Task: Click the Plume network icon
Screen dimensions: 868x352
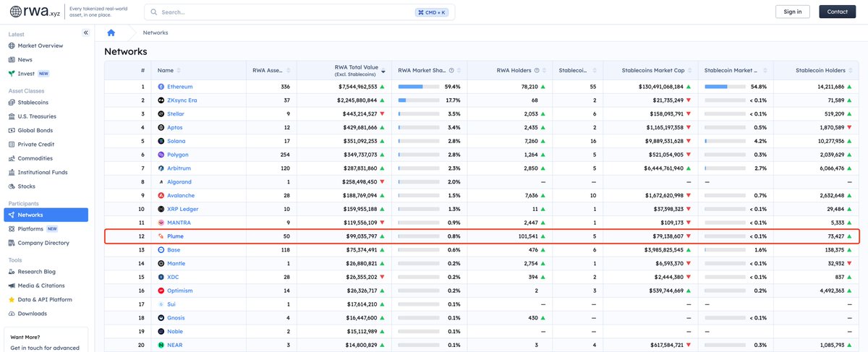Action: [x=161, y=236]
